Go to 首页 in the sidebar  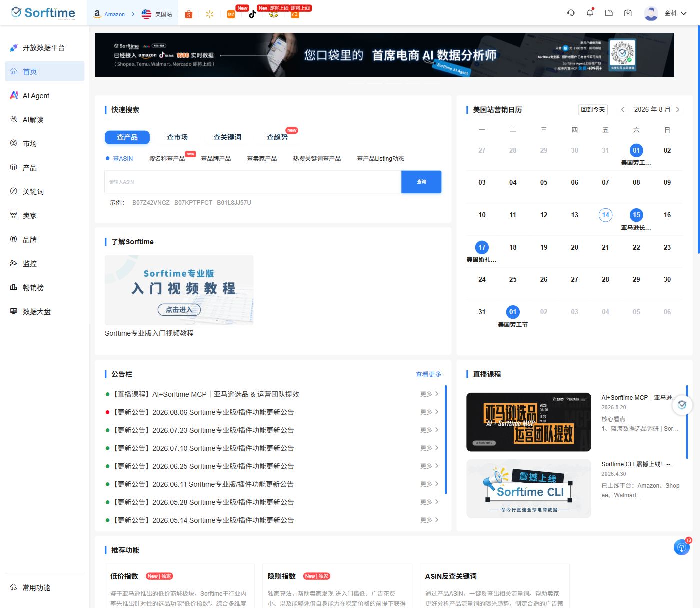coord(44,71)
